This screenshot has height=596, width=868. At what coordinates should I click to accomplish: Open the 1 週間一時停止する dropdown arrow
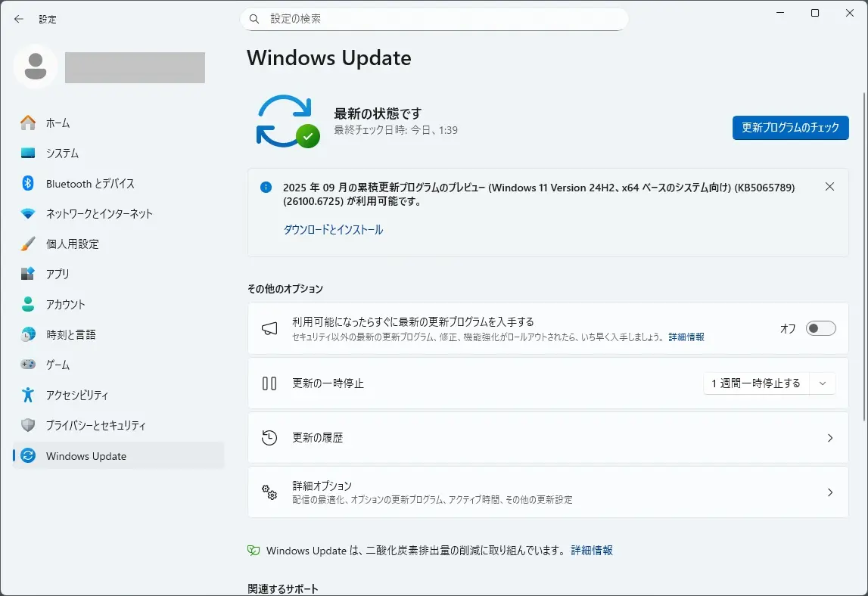pos(823,383)
